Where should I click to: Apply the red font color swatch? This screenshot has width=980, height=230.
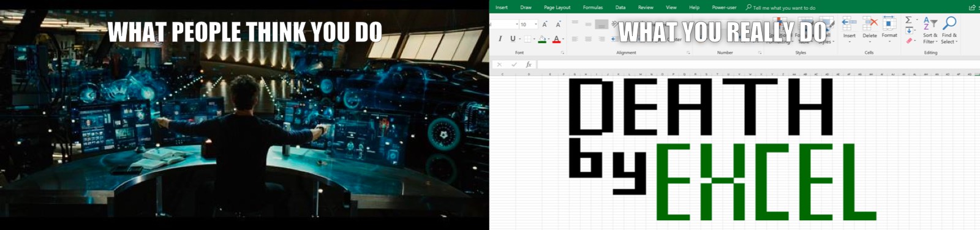point(556,39)
